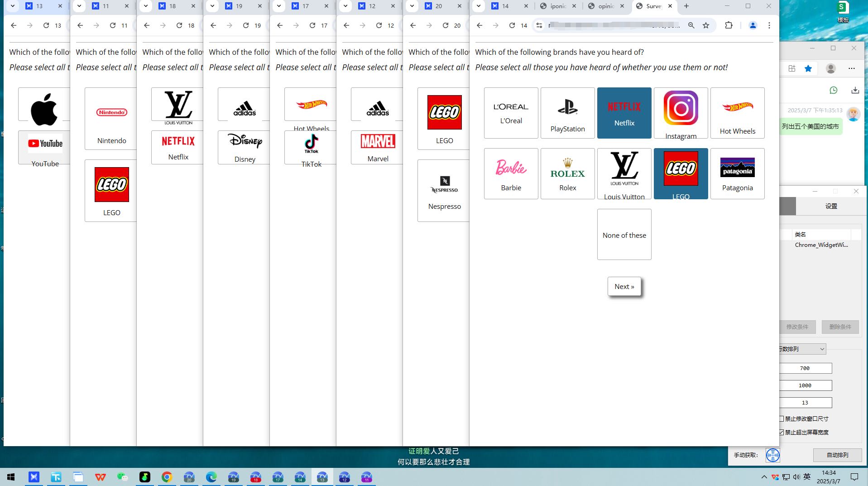Select the Netflix tile in window 18
868x486 pixels.
[x=177, y=147]
